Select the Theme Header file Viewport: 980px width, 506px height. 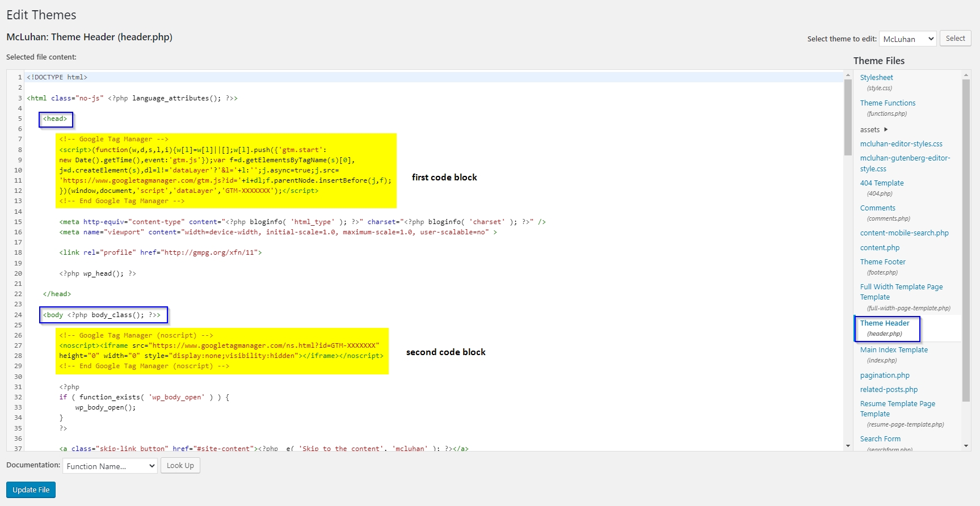tap(885, 323)
